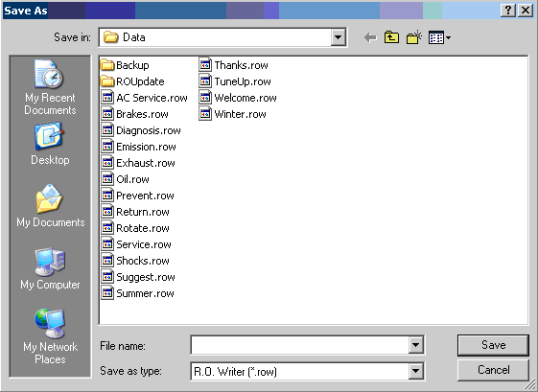Image resolution: width=538 pixels, height=392 pixels.
Task: Select the Backup folder
Action: click(125, 65)
